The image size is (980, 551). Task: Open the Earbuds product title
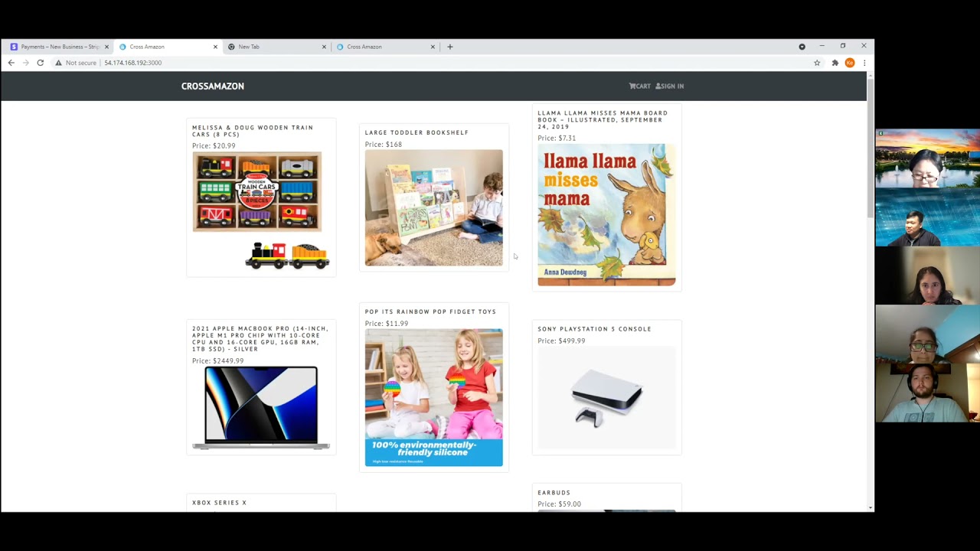click(554, 493)
